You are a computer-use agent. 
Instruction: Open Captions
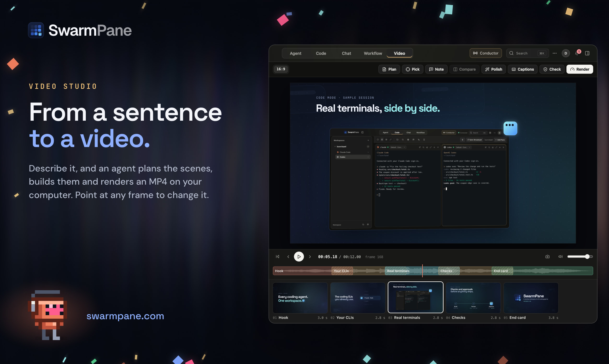pos(522,69)
